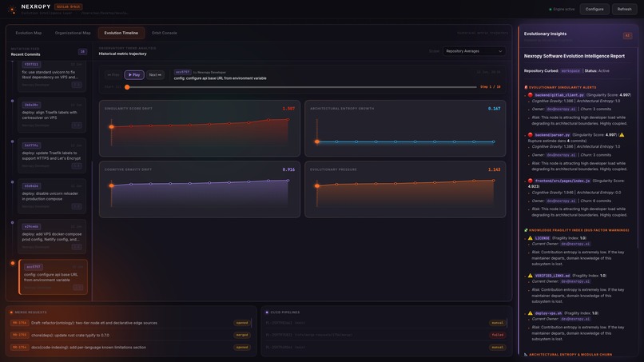Click the frontend/src/pages/index.js file tag
Viewport: 644px width, 362px height.
(563, 181)
